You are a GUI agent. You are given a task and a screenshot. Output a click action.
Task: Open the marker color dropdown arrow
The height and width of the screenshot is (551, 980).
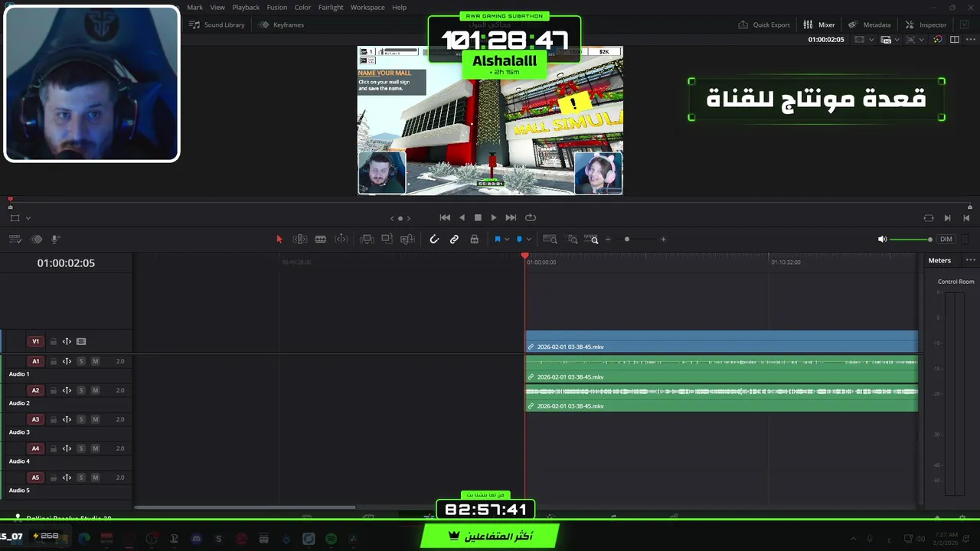coord(528,240)
